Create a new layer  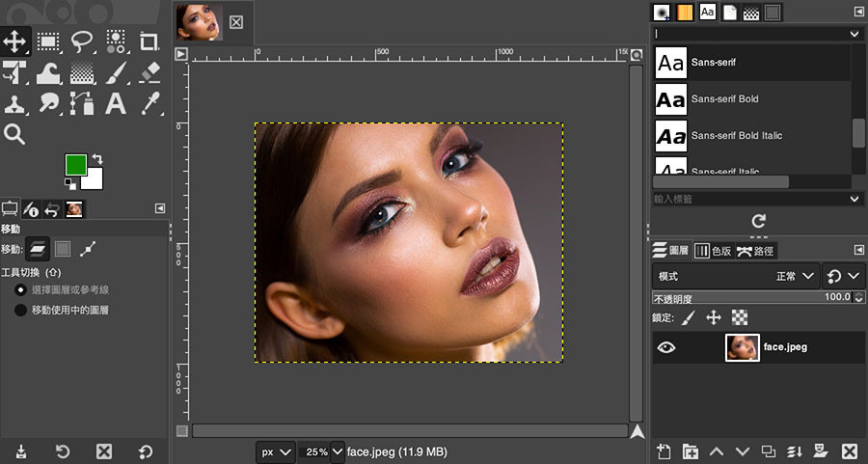coord(664,451)
